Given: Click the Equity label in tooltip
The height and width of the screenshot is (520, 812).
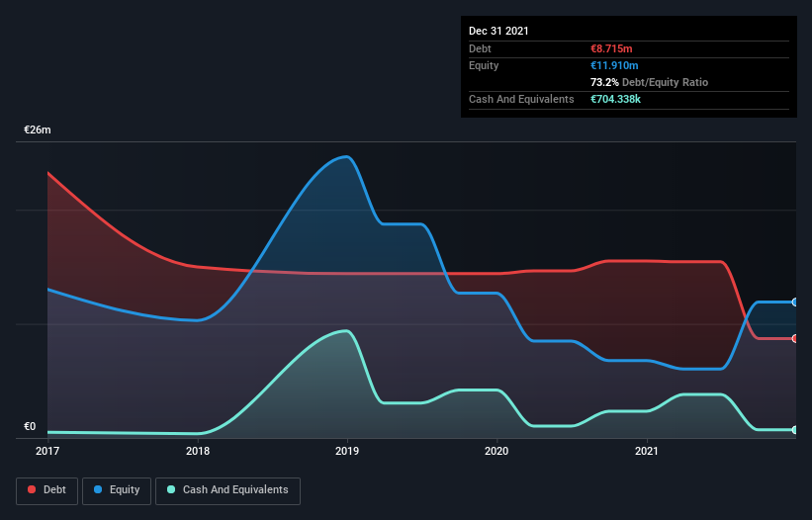Looking at the screenshot, I should (484, 65).
